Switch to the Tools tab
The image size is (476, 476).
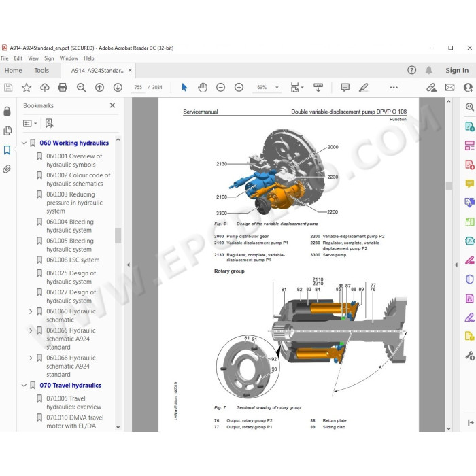point(41,71)
